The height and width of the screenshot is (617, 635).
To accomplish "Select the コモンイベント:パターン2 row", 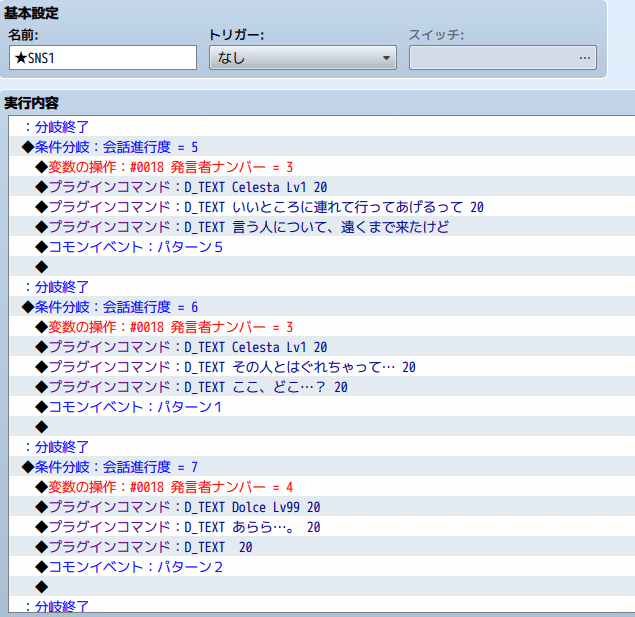I will [322, 566].
